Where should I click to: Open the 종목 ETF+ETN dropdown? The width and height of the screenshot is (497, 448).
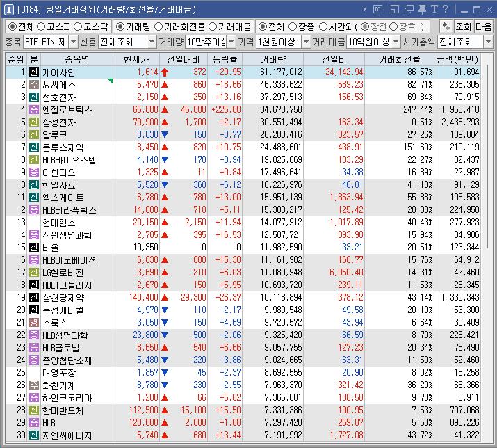(x=74, y=42)
